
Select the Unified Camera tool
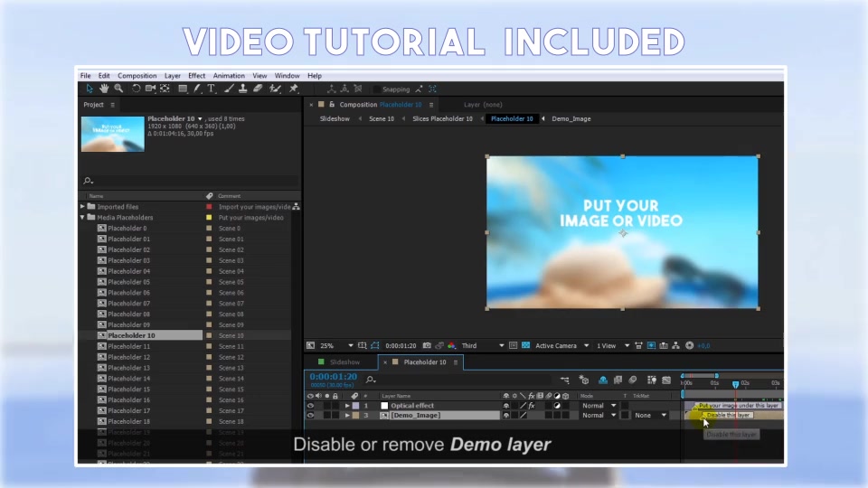(x=150, y=89)
